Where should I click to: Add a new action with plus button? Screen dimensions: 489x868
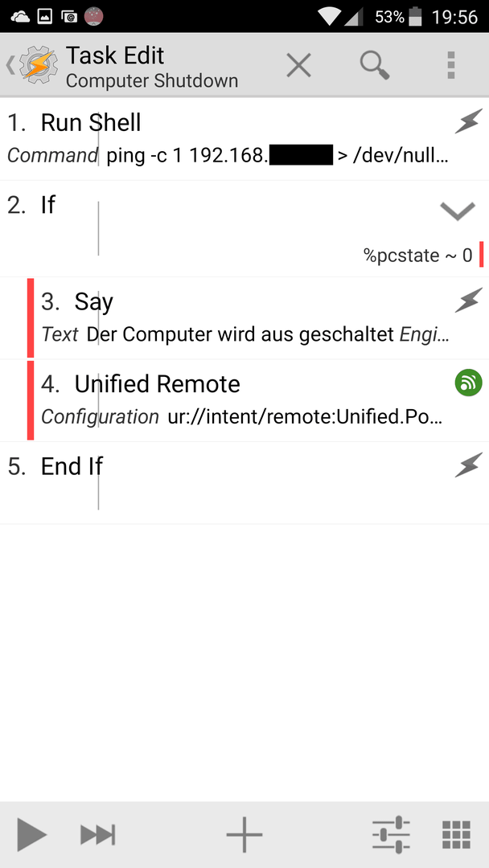(x=244, y=834)
